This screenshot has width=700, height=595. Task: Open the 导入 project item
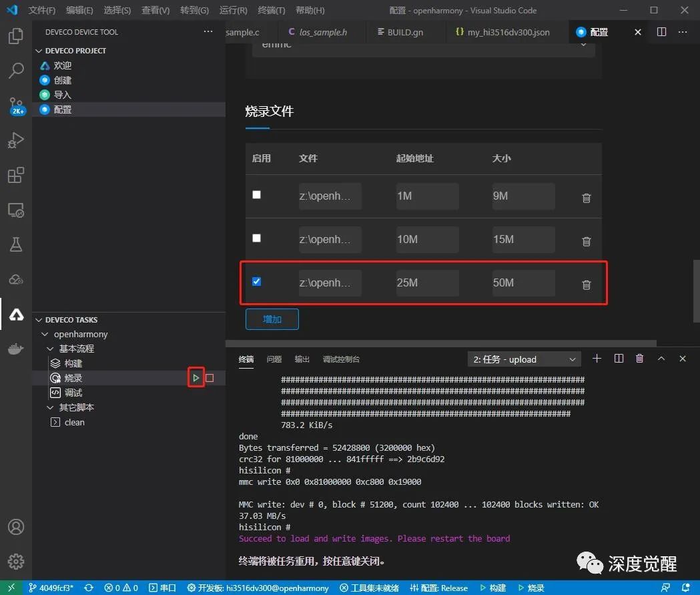coord(63,95)
